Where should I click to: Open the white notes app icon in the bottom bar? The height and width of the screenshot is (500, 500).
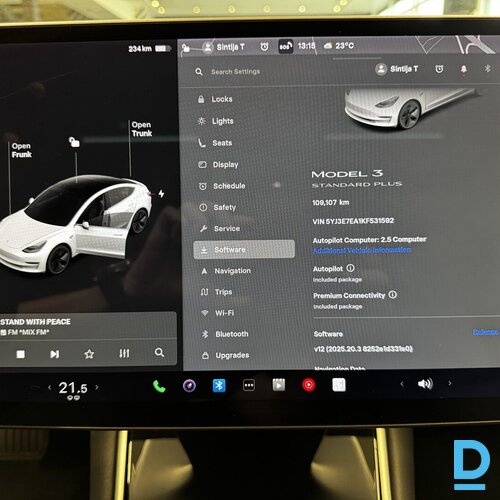pyautogui.click(x=339, y=385)
